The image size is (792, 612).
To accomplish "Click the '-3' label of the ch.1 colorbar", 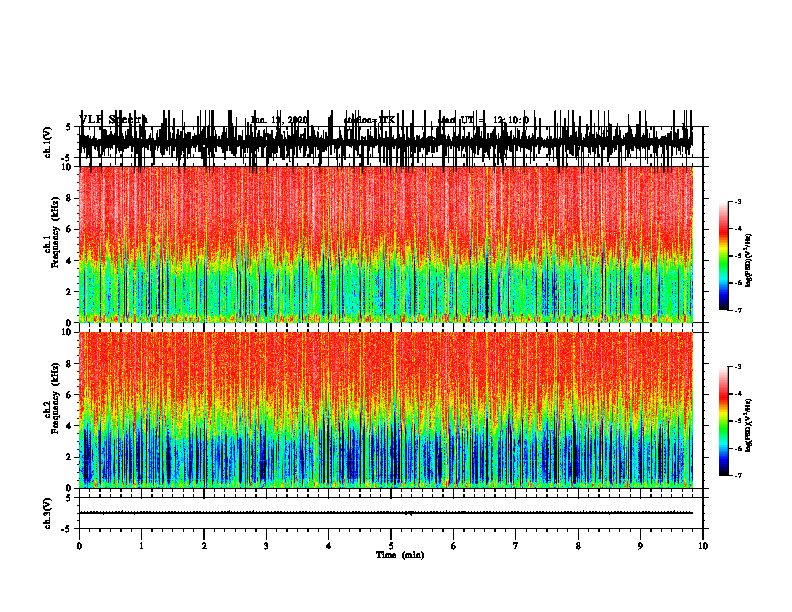I will [737, 201].
